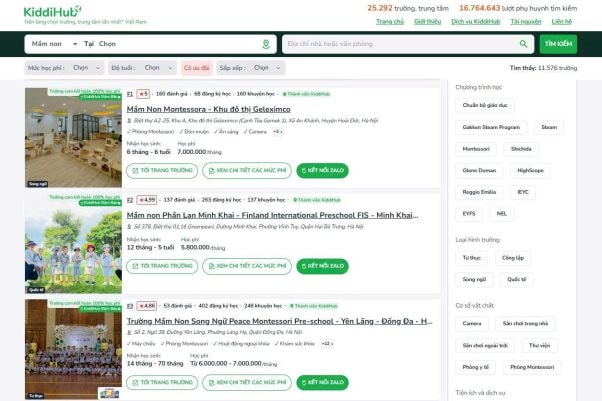Select Shichida program filter

click(521, 149)
